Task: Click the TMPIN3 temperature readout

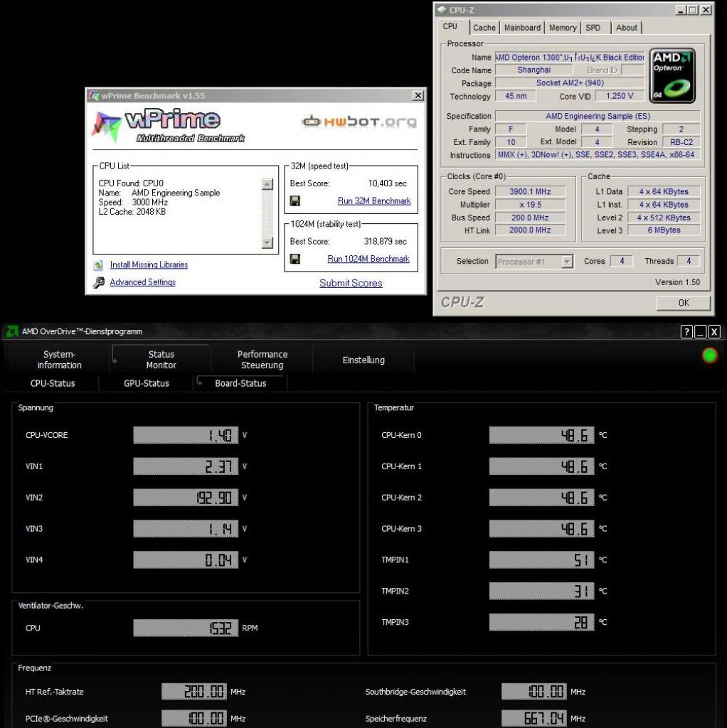Action: tap(541, 622)
